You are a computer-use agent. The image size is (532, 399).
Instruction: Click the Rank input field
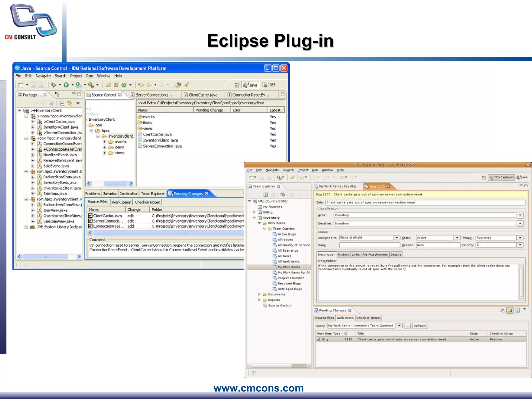[x=369, y=245]
